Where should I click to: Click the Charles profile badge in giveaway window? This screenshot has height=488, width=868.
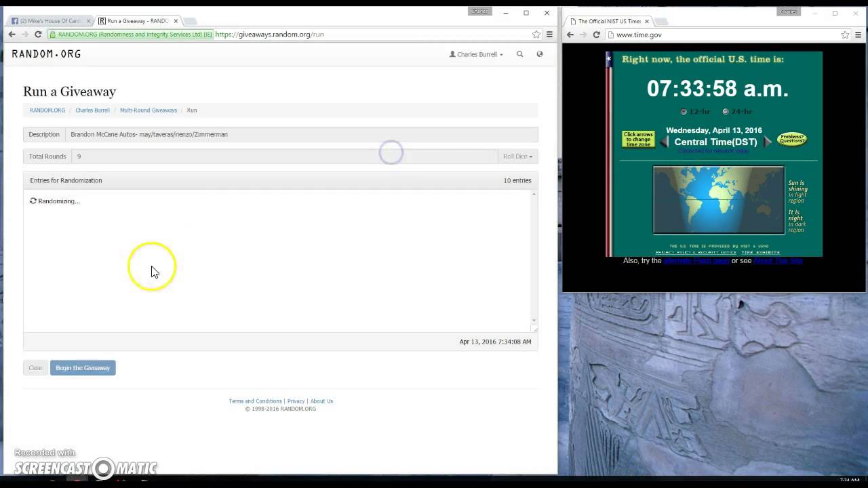point(479,11)
